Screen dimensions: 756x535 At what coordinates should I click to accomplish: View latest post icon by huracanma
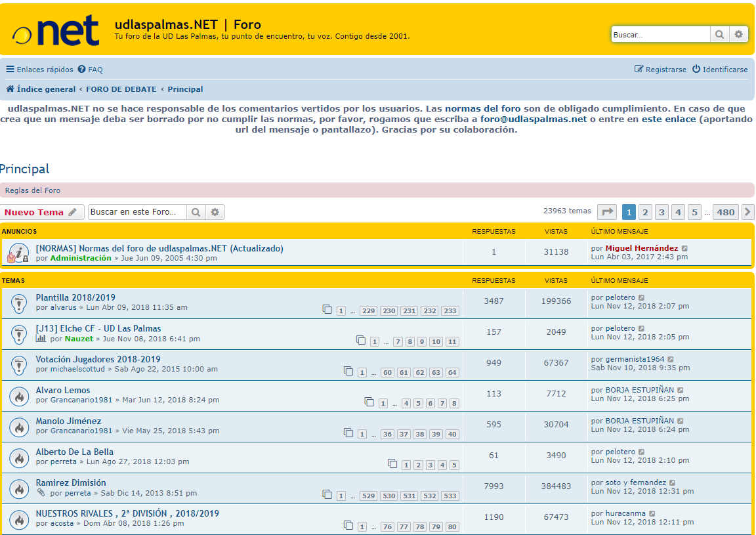pos(652,514)
